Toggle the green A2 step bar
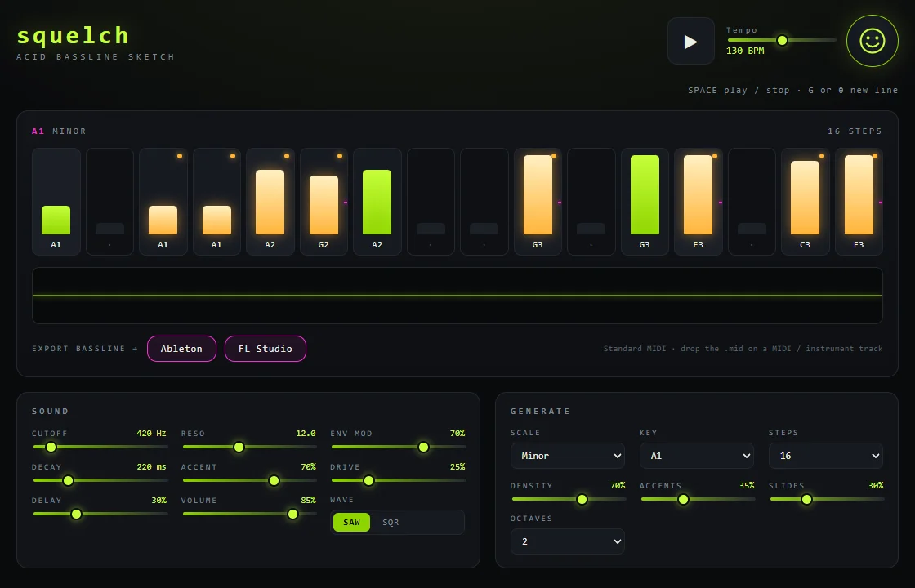This screenshot has width=915, height=588. [x=377, y=202]
